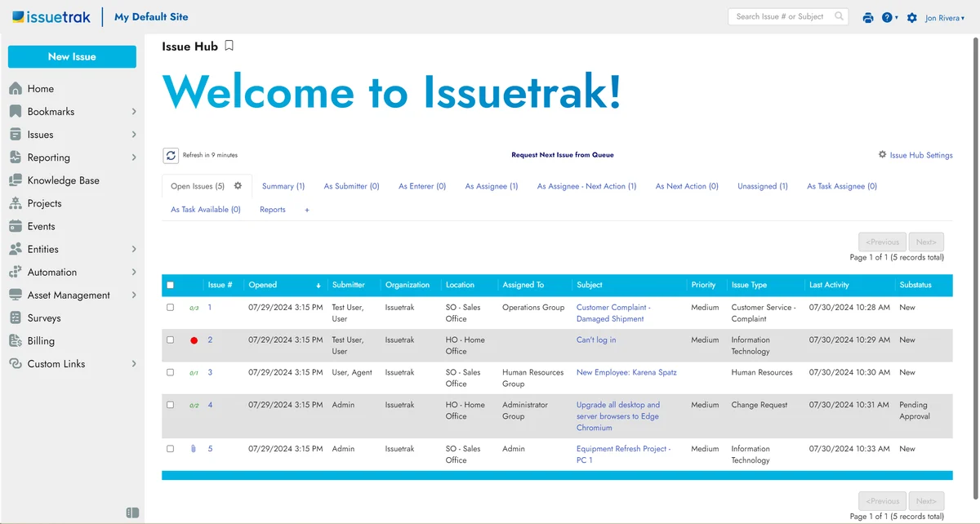Select the checkbox for issue 1
This screenshot has width=980, height=524.
pyautogui.click(x=170, y=307)
